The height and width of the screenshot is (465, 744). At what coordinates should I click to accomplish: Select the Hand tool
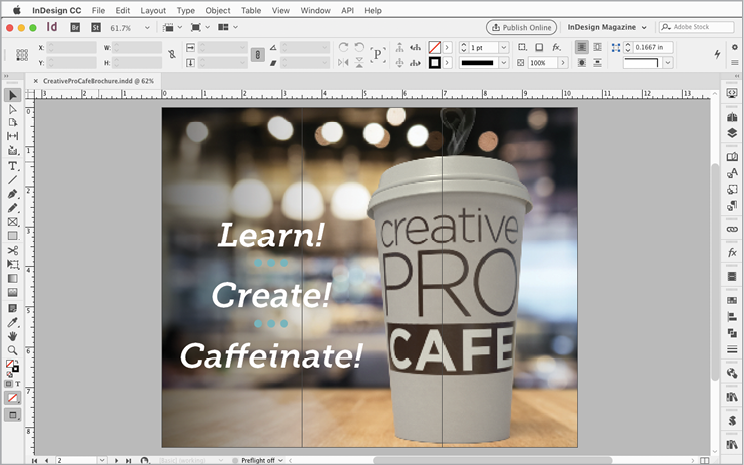point(13,336)
